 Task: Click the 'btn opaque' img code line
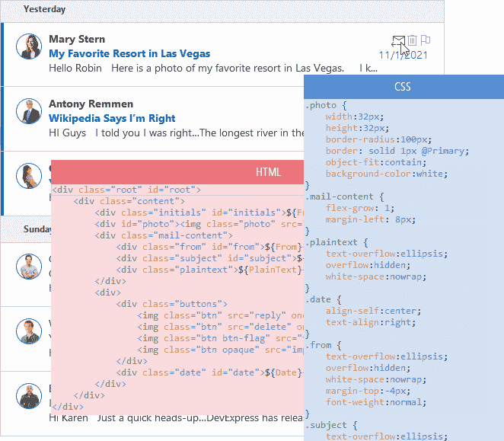[221, 350]
